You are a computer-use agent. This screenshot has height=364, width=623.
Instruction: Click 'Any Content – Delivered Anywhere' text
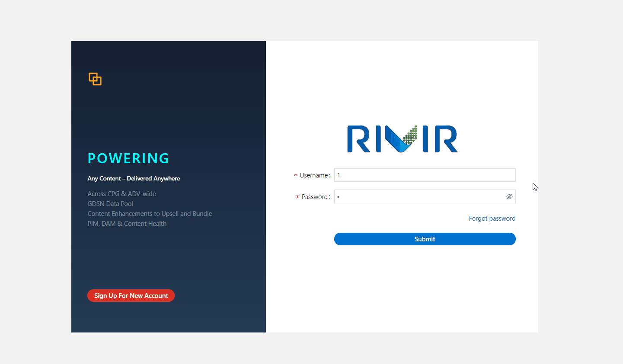134,178
